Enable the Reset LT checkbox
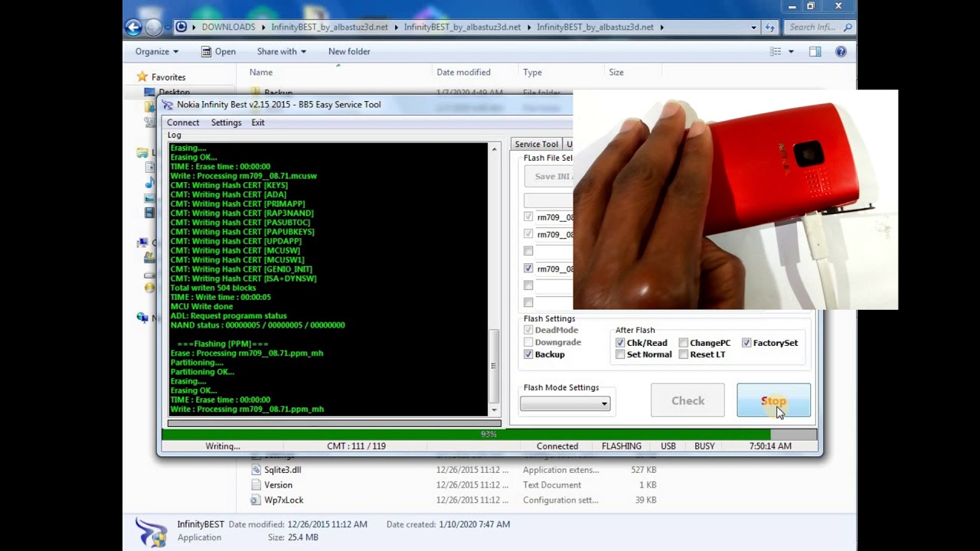 (x=683, y=354)
